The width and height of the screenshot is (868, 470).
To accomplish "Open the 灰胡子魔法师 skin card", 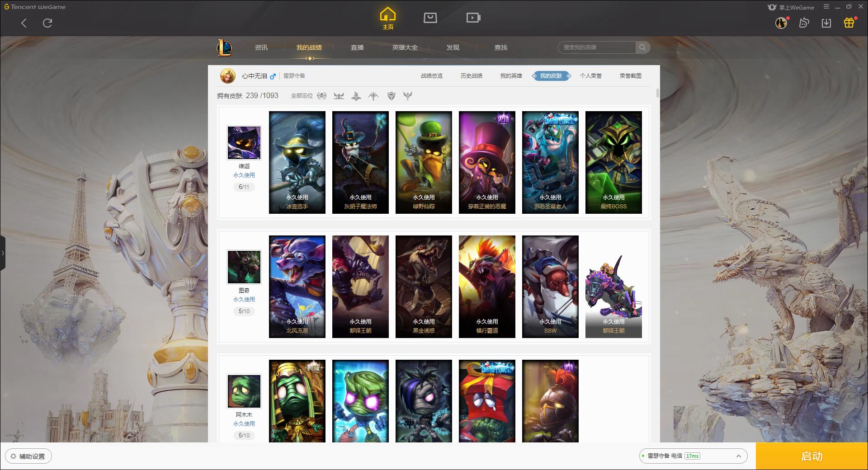I will click(x=360, y=162).
